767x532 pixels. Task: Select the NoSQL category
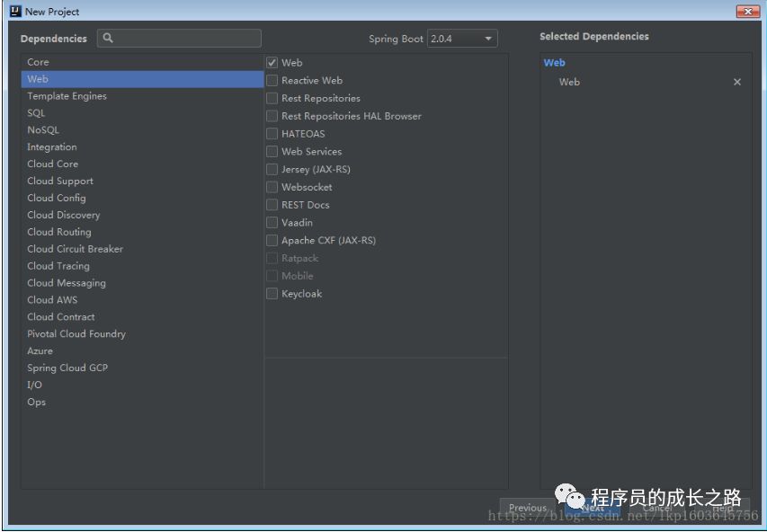[x=142, y=130]
